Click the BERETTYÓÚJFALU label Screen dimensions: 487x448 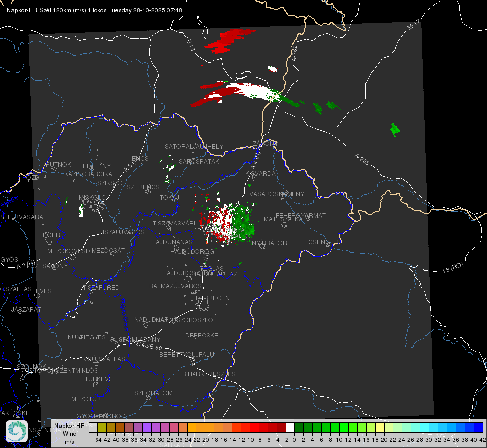coord(187,355)
